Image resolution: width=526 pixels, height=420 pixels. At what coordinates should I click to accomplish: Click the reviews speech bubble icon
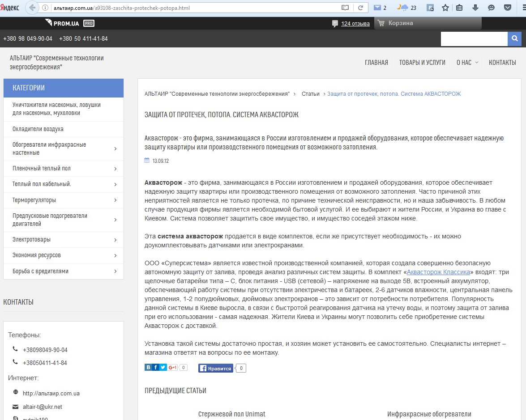335,23
